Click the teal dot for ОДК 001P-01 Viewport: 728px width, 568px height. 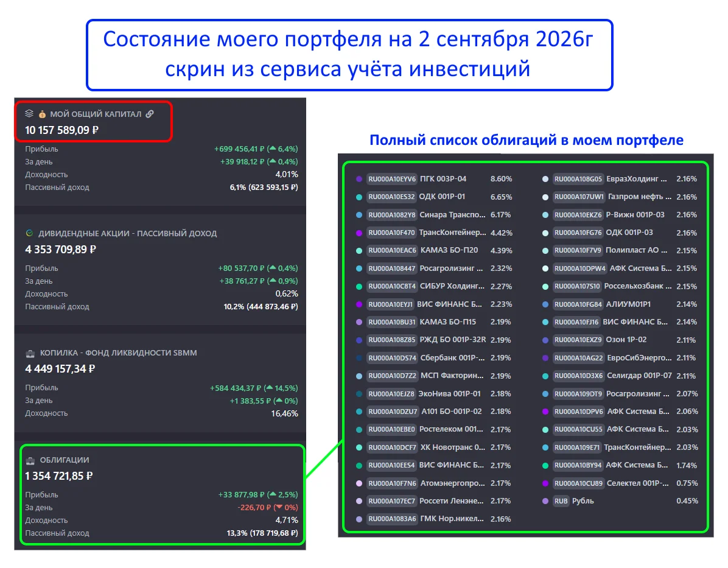click(359, 197)
